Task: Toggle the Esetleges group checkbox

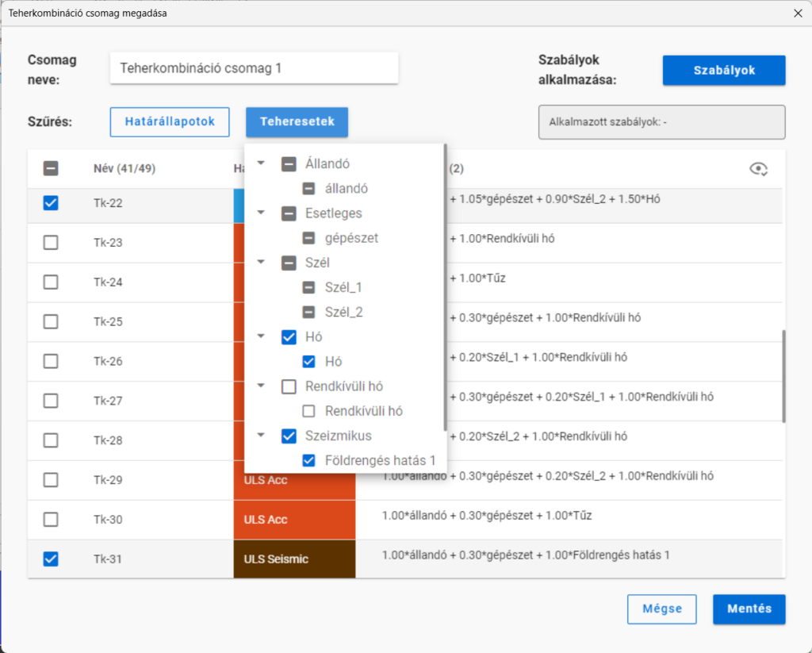Action: (289, 213)
